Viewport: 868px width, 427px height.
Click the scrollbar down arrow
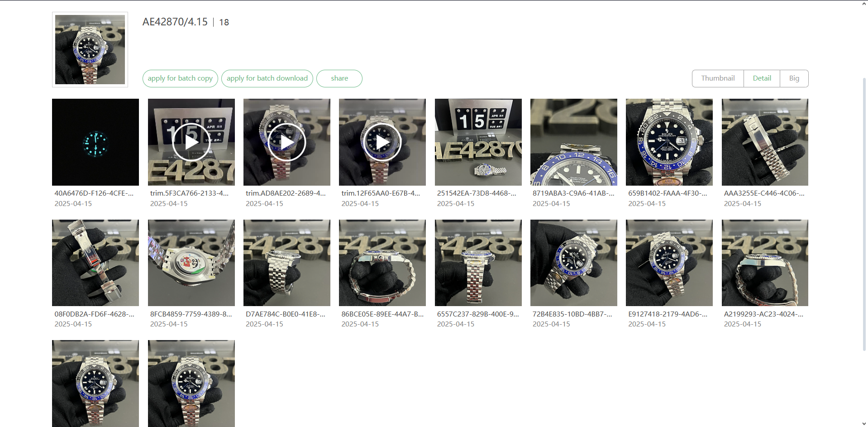point(864,424)
